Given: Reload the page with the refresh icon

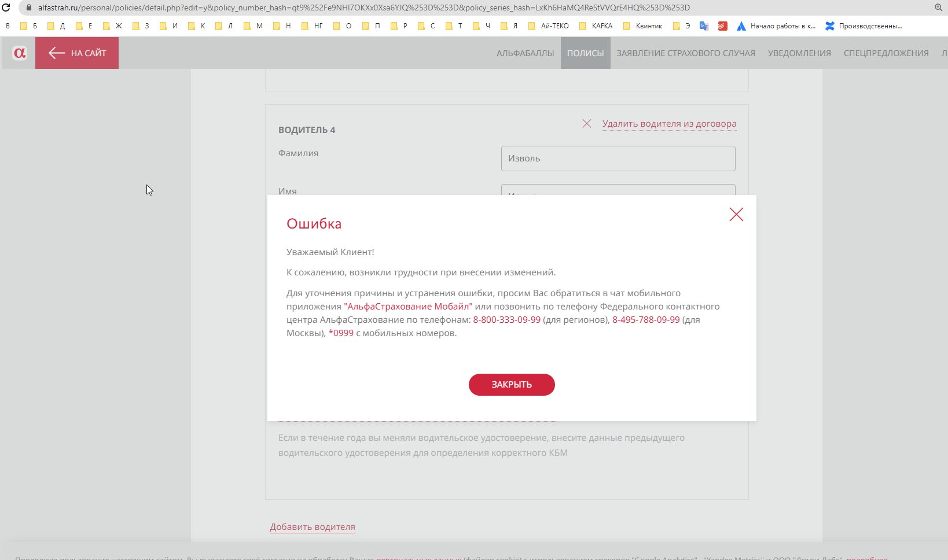Looking at the screenshot, I should [6, 8].
